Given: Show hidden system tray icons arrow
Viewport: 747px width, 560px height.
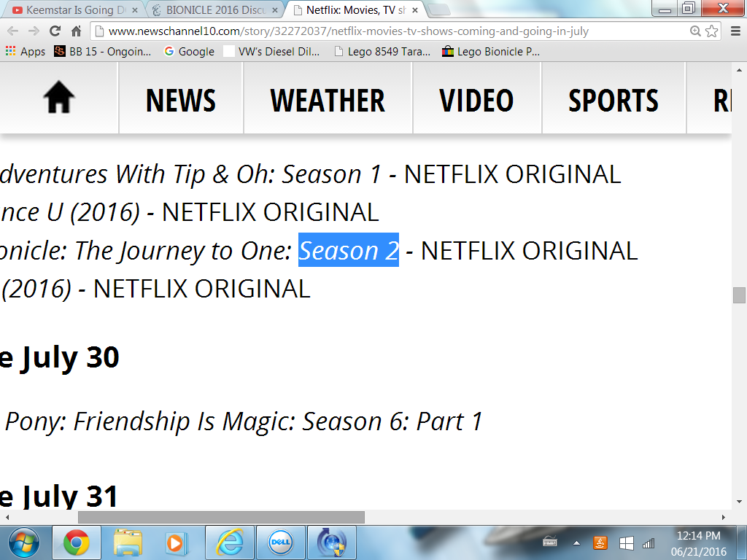Looking at the screenshot, I should (576, 542).
